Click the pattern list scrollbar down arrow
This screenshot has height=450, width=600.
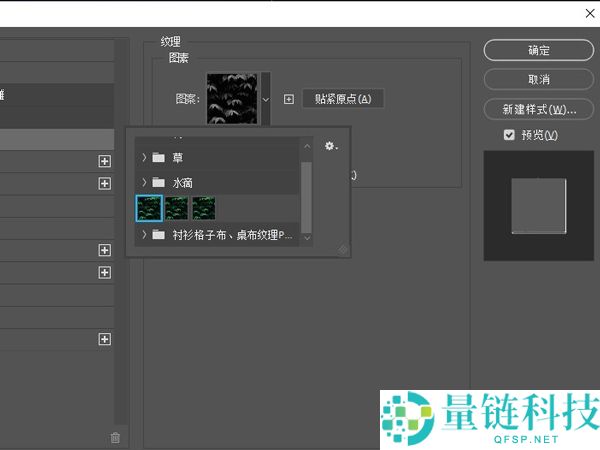pos(306,239)
